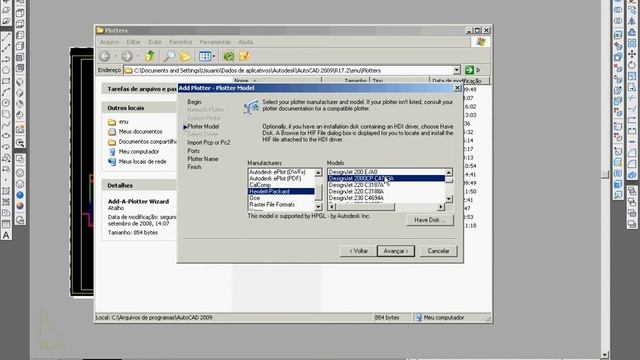Screen dimensions: 640x360
Task: Click the Data de modificação column header
Action: [x=459, y=81]
